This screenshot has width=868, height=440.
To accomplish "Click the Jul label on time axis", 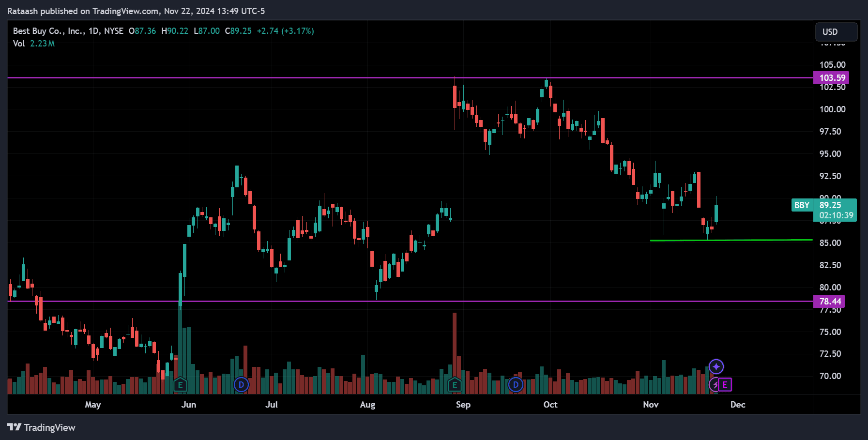I will (x=272, y=405).
